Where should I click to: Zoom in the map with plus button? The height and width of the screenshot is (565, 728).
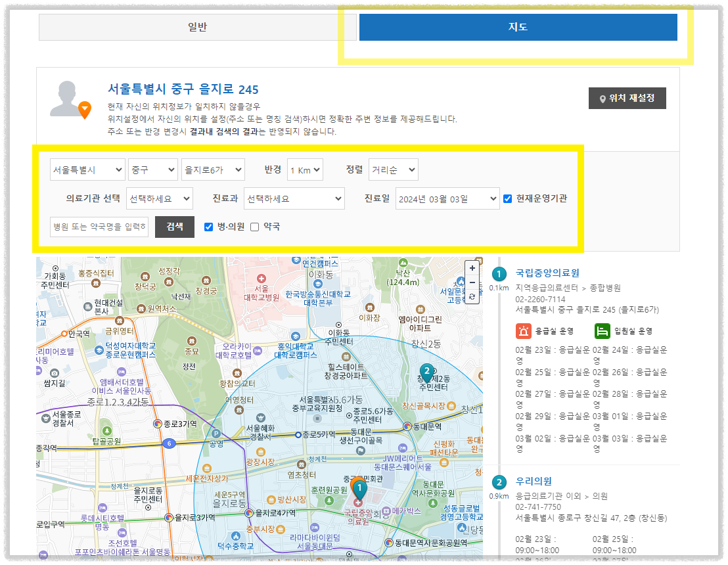point(472,268)
